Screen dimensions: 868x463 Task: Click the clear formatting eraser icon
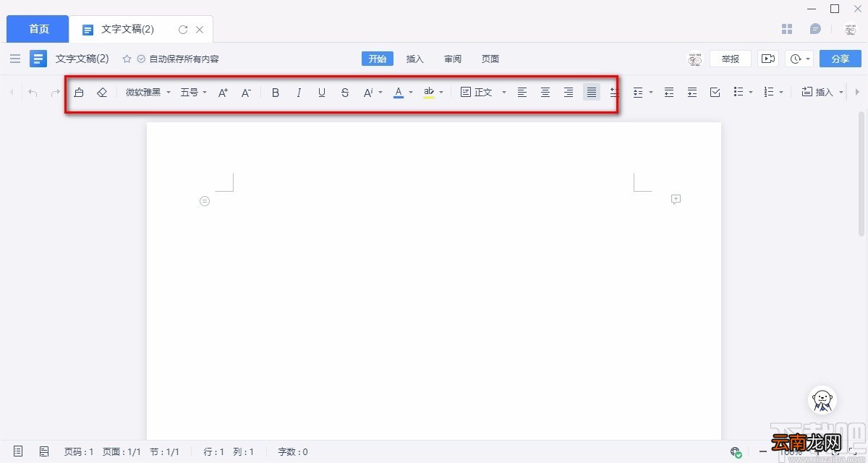click(102, 93)
